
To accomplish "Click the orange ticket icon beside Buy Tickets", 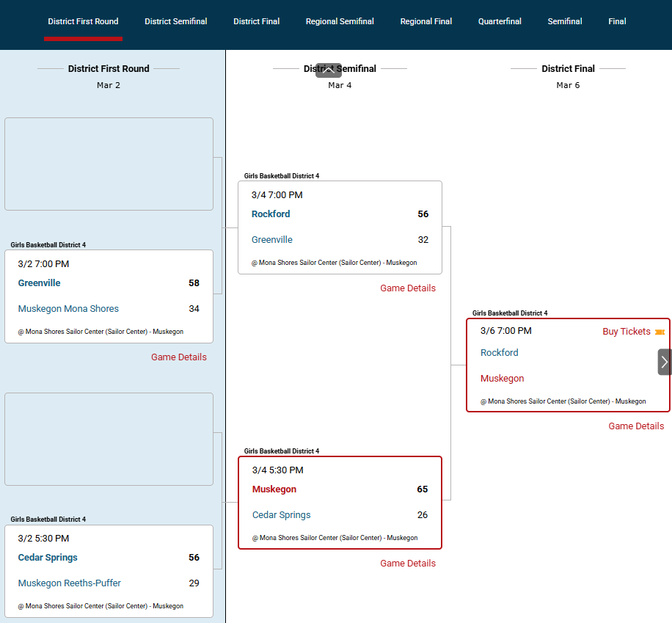I will tap(660, 332).
